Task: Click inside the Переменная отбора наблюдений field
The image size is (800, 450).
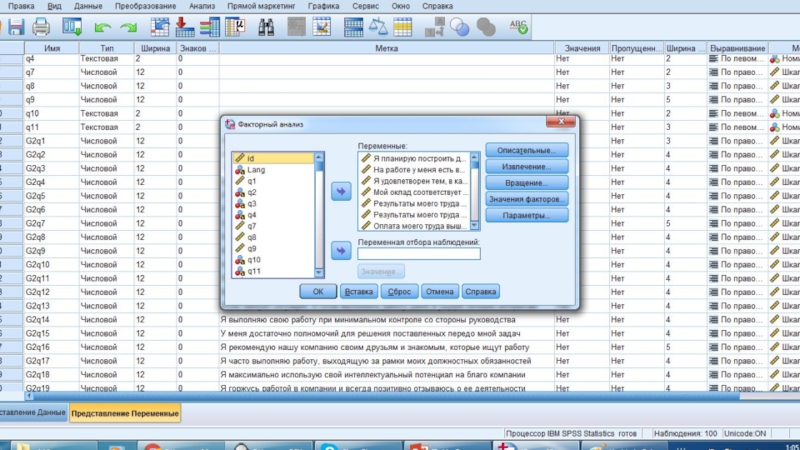Action: click(x=419, y=254)
